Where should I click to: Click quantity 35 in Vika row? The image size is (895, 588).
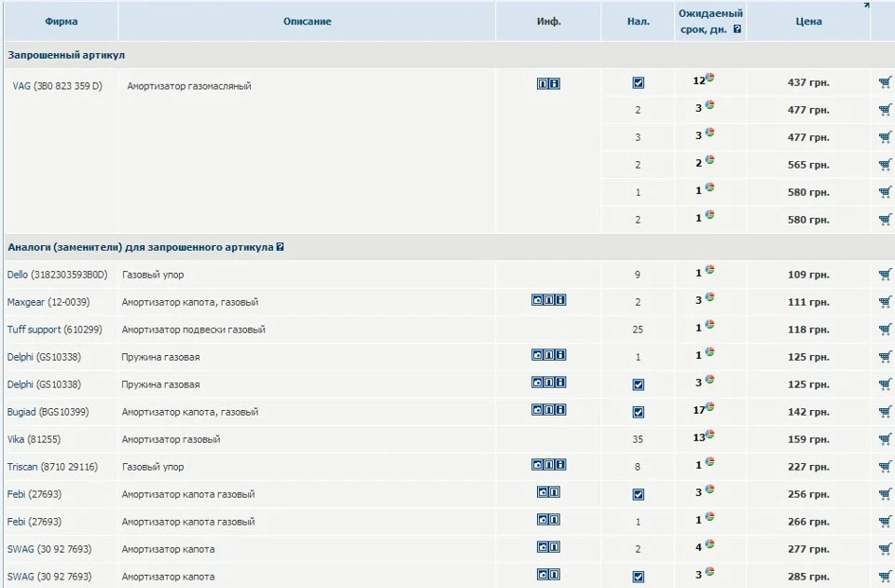tap(638, 440)
